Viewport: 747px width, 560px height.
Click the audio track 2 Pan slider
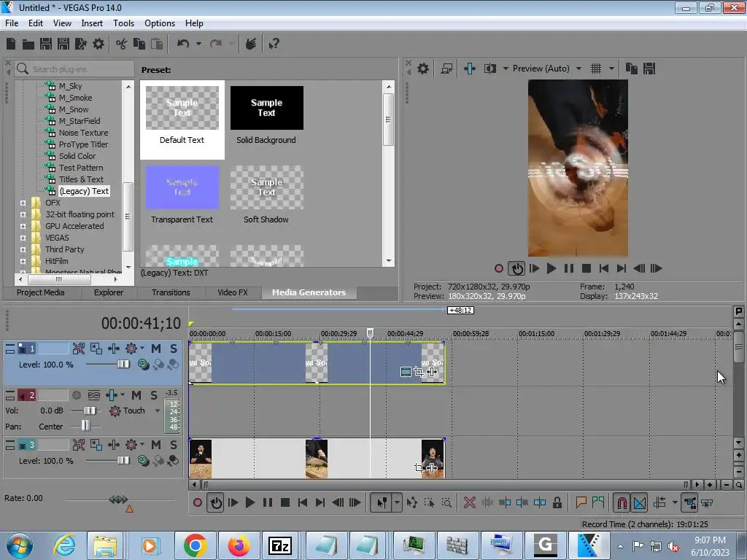click(x=85, y=426)
